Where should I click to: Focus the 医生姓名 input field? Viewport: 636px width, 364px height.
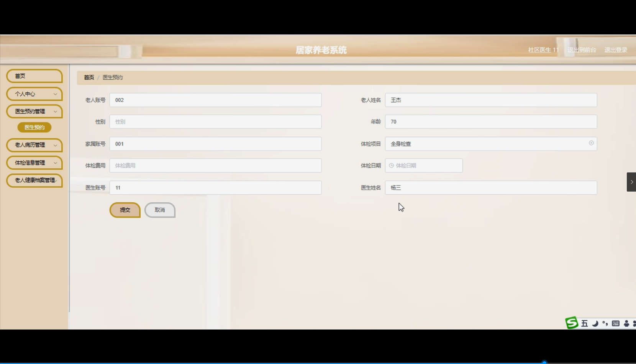491,188
